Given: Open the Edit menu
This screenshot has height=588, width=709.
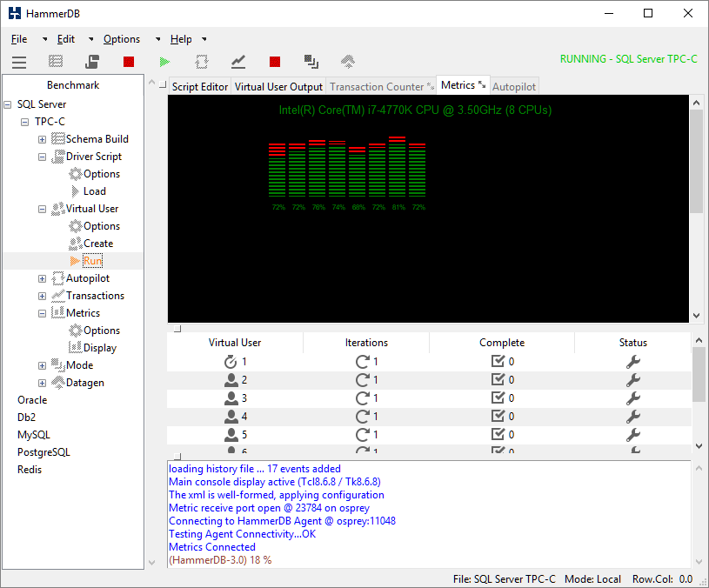Looking at the screenshot, I should 65,39.
